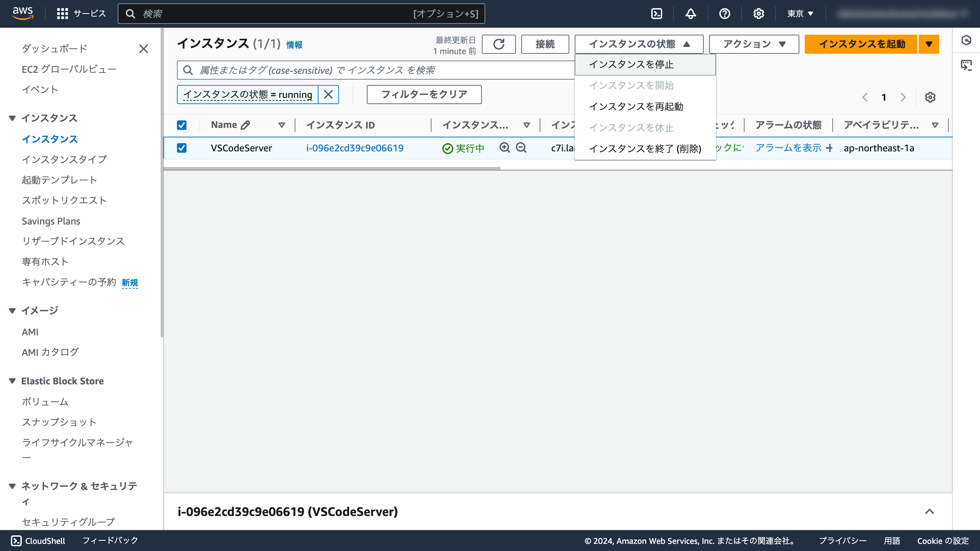The image size is (980, 551).
Task: Click the zoom-out magnifier beside 実行中
Action: [x=521, y=148]
